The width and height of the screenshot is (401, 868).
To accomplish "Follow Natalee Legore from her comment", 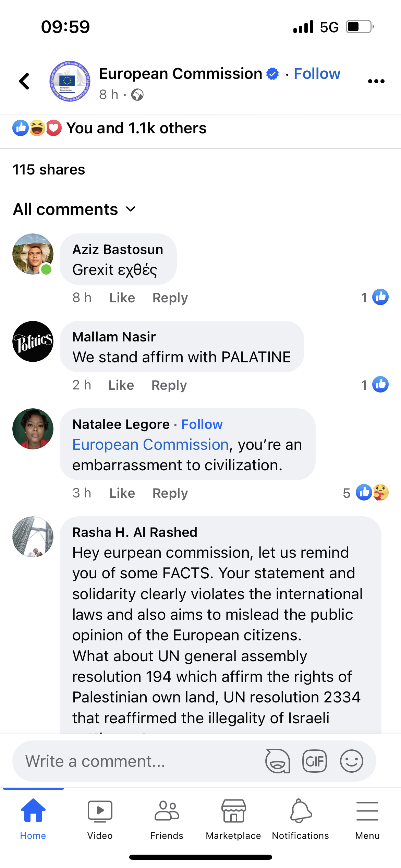I will 202,424.
